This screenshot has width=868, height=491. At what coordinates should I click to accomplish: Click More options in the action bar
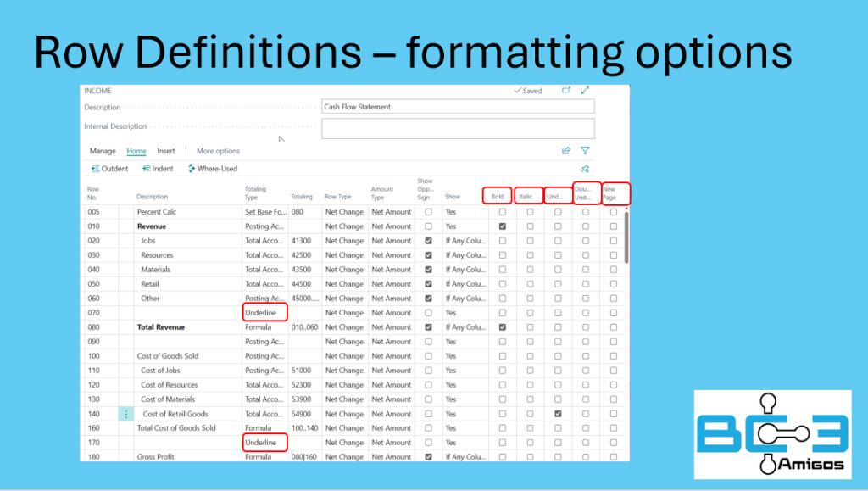coord(218,151)
